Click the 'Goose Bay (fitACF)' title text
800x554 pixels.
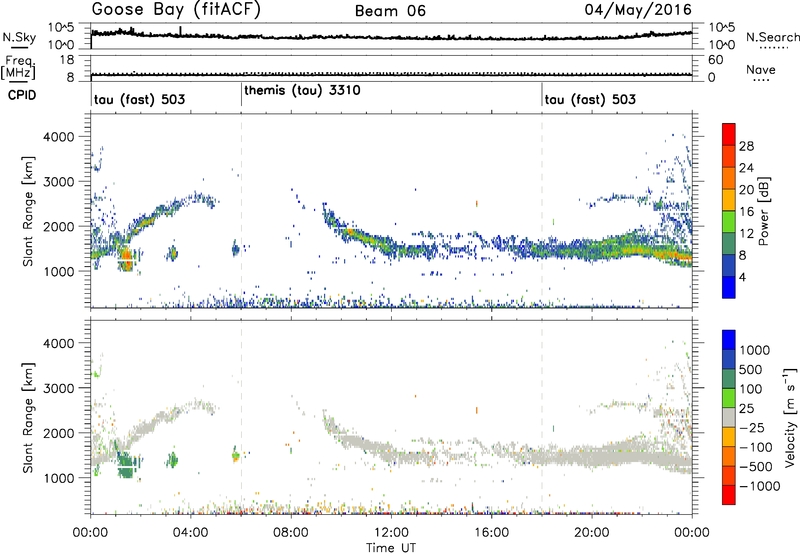click(176, 10)
